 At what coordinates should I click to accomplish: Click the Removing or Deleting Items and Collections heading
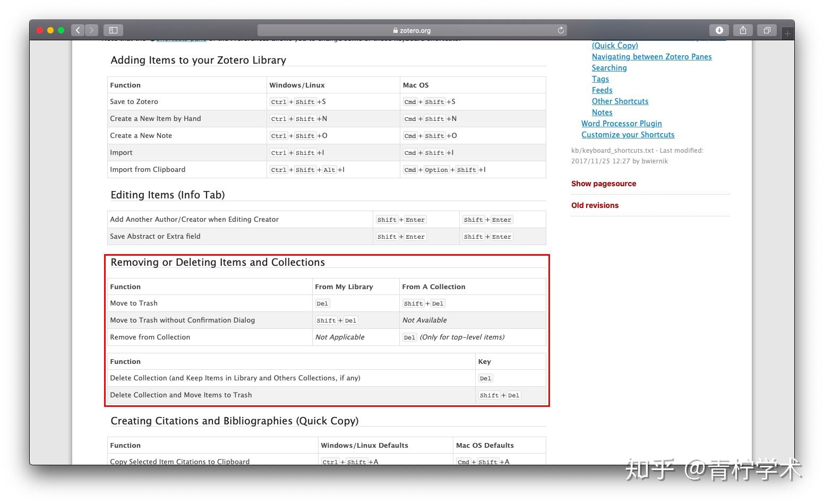218,262
